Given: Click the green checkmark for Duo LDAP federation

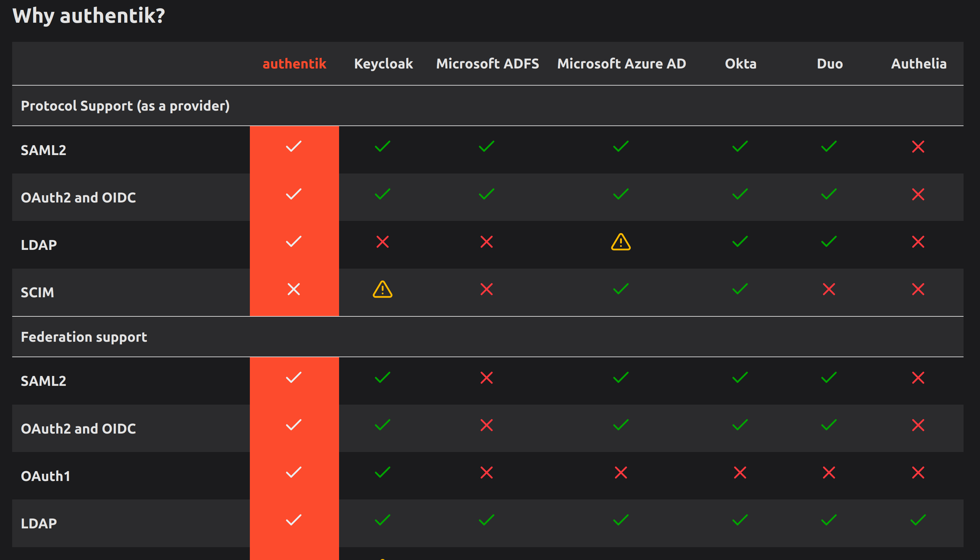Looking at the screenshot, I should (829, 520).
